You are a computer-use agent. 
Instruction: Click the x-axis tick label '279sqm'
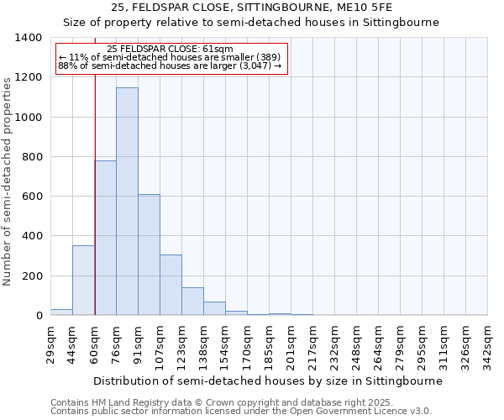point(400,348)
